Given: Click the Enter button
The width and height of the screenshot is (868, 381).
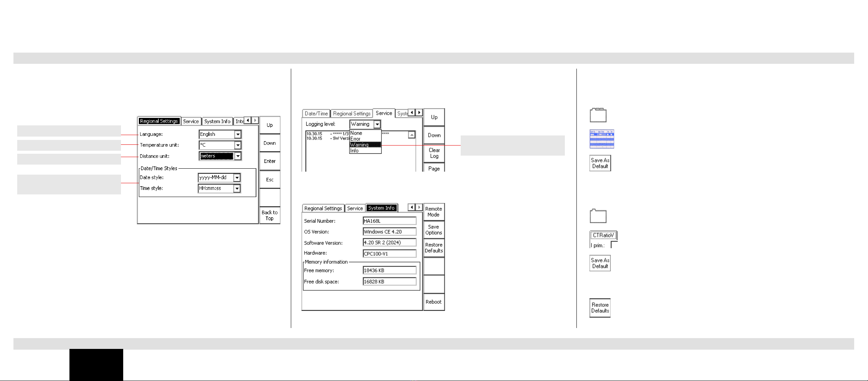Looking at the screenshot, I should coord(270,161).
